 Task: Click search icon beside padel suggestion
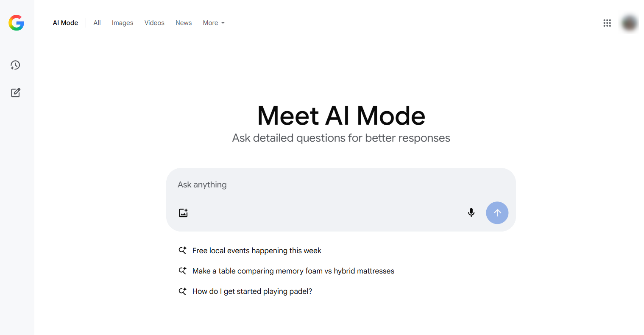182,291
